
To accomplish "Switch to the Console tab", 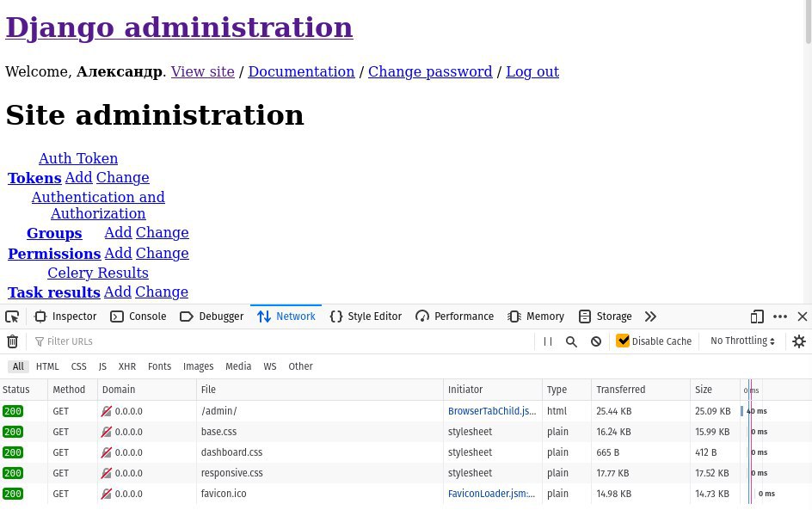I will point(138,316).
